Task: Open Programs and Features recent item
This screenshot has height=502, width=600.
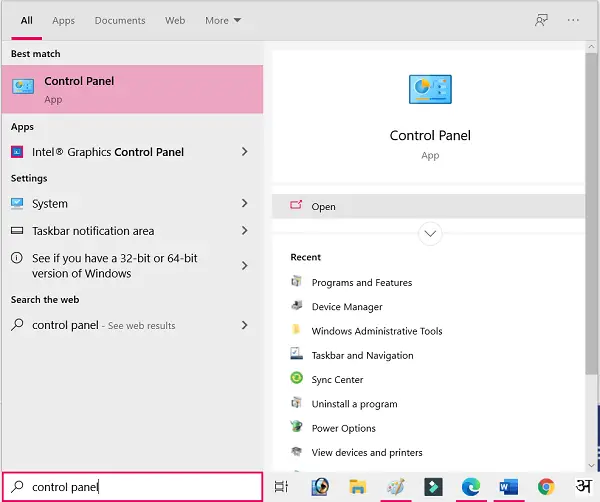Action: click(x=362, y=282)
